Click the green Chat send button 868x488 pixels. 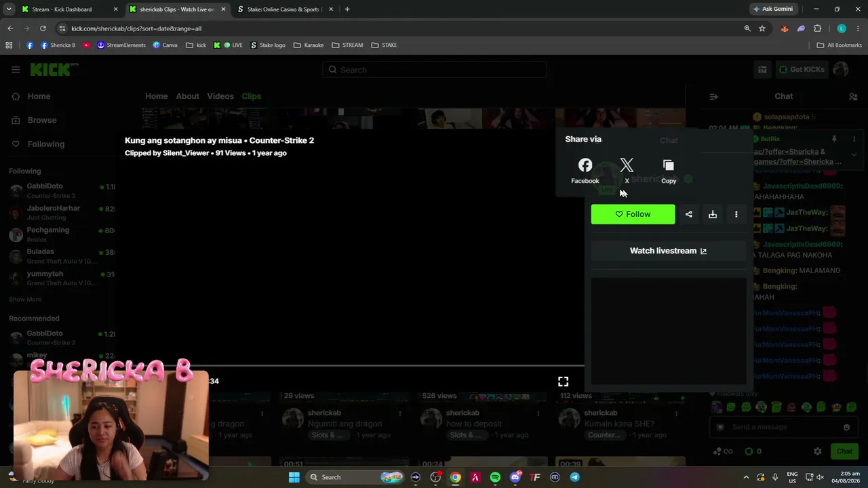click(844, 451)
